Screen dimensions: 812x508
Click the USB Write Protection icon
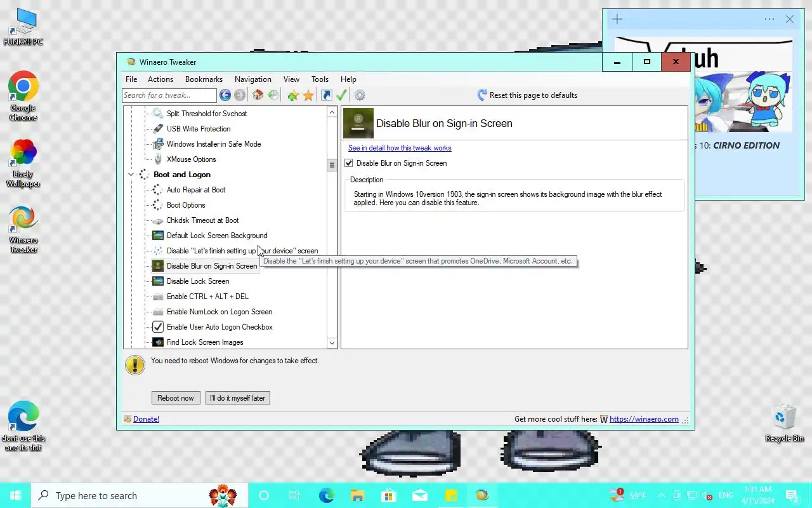pos(158,129)
